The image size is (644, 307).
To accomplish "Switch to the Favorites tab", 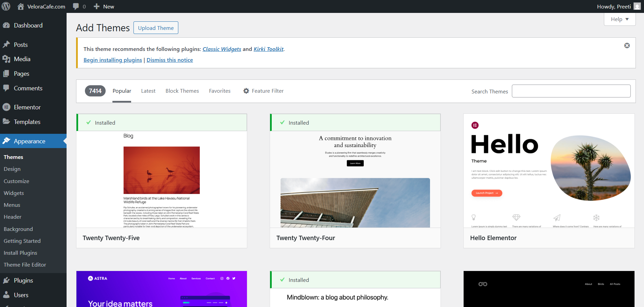I will (x=220, y=91).
